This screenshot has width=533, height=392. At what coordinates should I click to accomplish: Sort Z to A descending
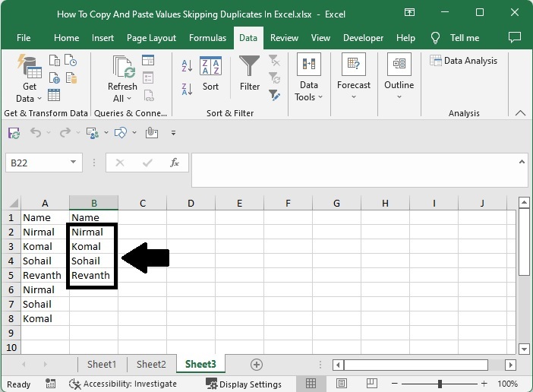pos(187,89)
